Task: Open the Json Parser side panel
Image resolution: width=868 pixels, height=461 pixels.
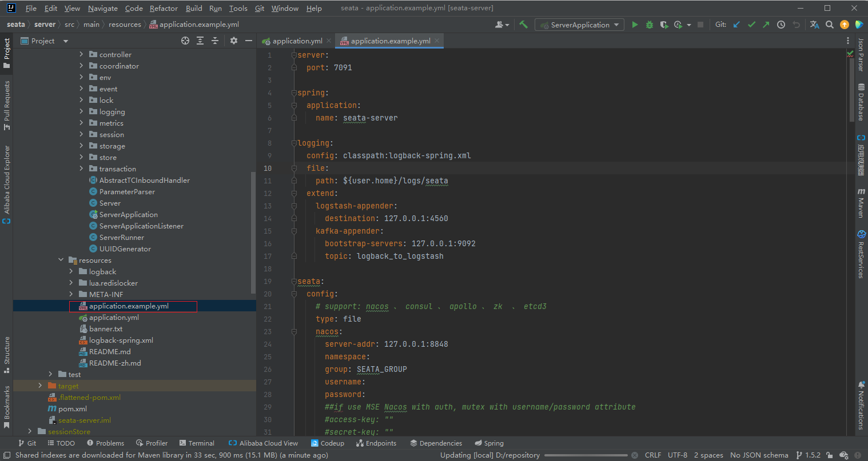Action: [x=861, y=55]
